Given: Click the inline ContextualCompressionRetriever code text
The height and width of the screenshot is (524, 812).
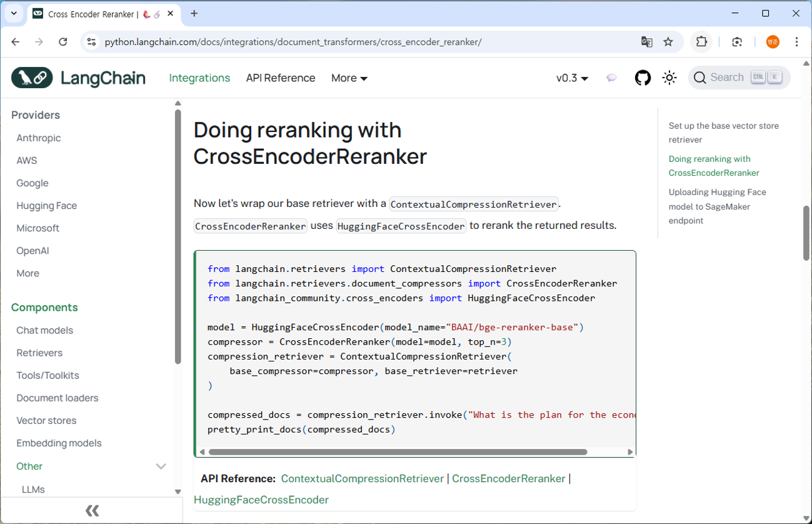Looking at the screenshot, I should click(474, 204).
